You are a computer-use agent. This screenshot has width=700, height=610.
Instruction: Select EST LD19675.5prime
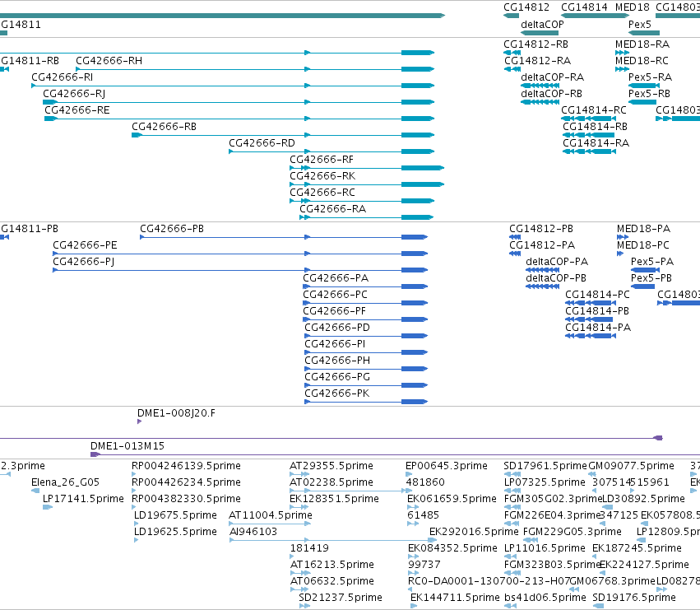click(x=175, y=515)
